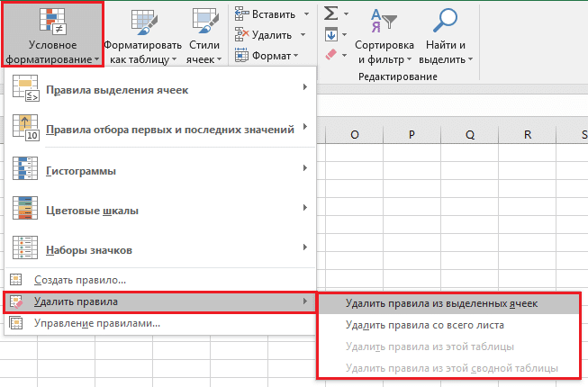The width and height of the screenshot is (588, 387).
Task: Click the Clear eraser icon in ribbon
Action: coord(329,55)
